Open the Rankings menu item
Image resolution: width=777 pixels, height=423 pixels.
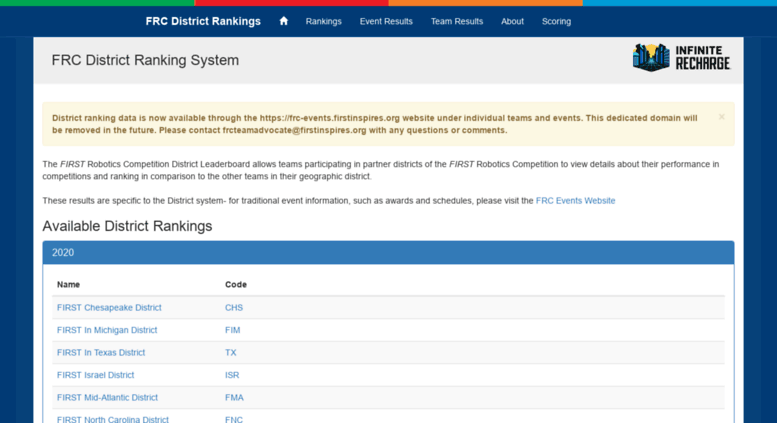323,21
